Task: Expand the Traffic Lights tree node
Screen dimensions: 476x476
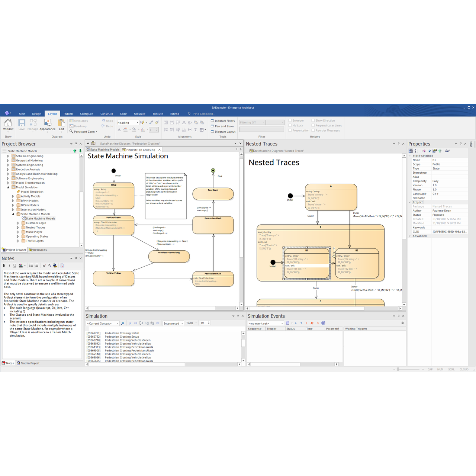Action: coord(17,241)
